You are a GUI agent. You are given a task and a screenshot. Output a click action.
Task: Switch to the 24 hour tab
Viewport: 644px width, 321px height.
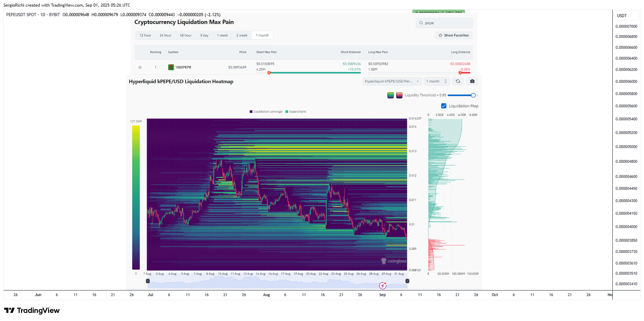165,35
